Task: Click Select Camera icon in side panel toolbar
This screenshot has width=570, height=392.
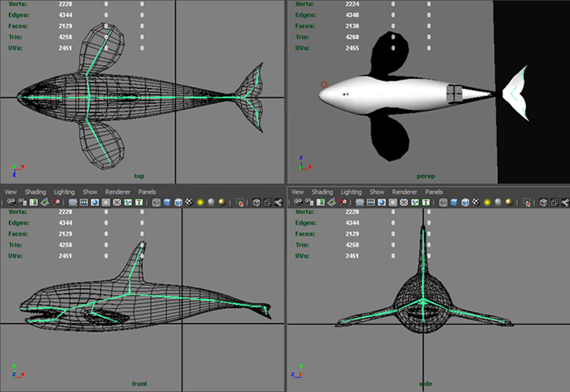Action: tap(298, 203)
